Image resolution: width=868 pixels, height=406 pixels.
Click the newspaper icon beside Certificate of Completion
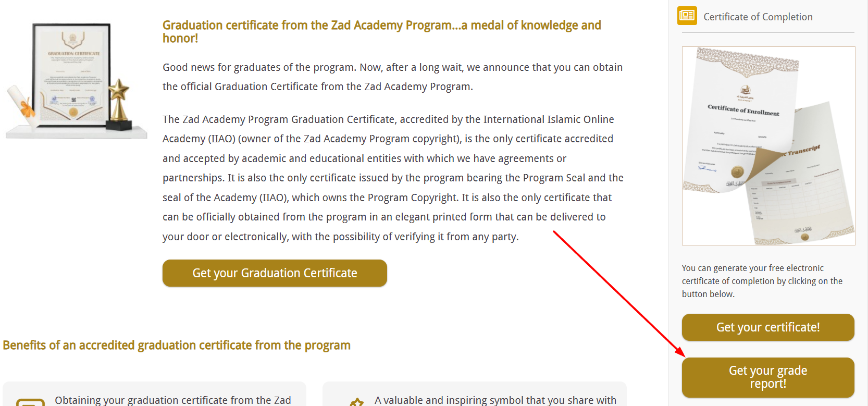(687, 16)
